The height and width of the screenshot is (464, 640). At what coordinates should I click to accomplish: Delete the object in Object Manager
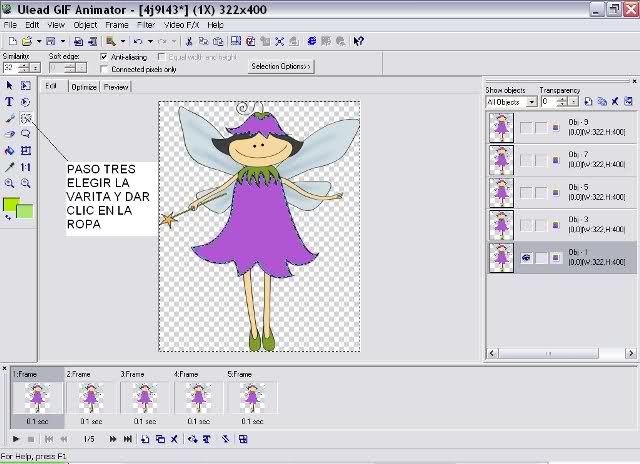615,101
